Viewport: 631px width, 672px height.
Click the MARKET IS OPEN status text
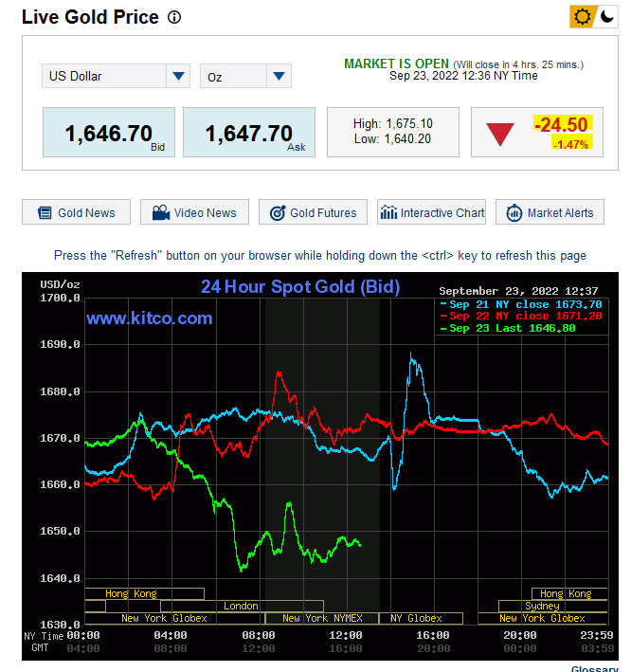point(396,64)
